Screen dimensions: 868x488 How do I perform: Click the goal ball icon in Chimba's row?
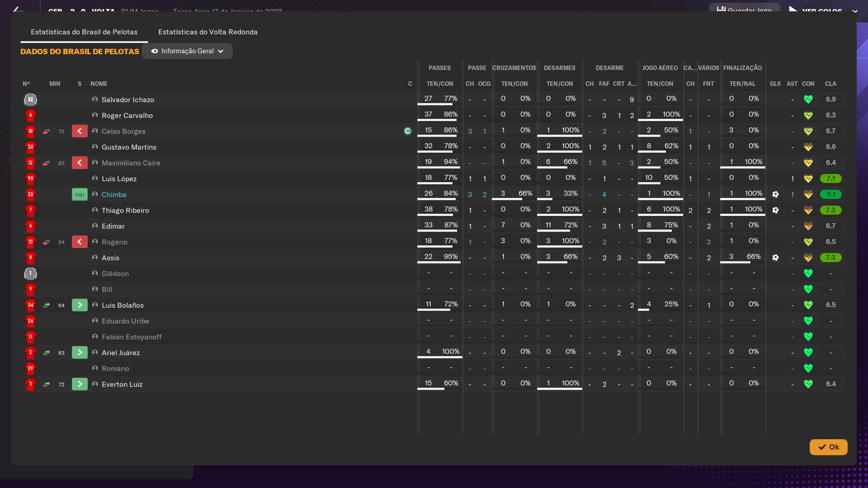tap(775, 194)
